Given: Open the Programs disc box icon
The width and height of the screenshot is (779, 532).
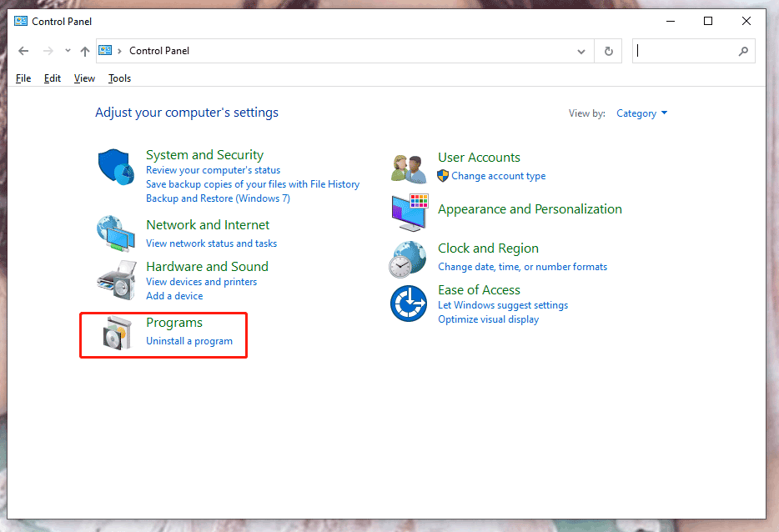Looking at the screenshot, I should (x=118, y=333).
